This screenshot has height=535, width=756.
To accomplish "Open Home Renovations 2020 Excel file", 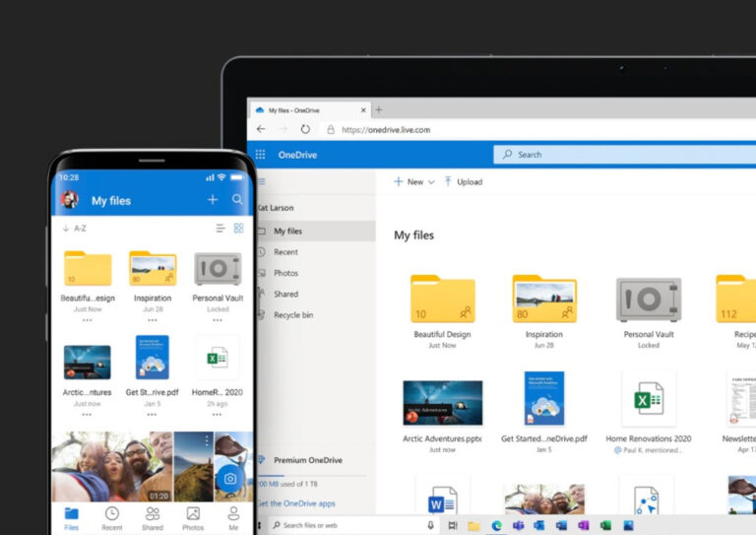I will (649, 398).
